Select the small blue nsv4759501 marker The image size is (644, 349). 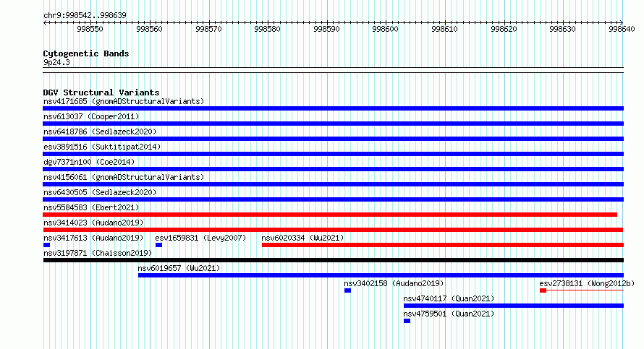coord(407,321)
